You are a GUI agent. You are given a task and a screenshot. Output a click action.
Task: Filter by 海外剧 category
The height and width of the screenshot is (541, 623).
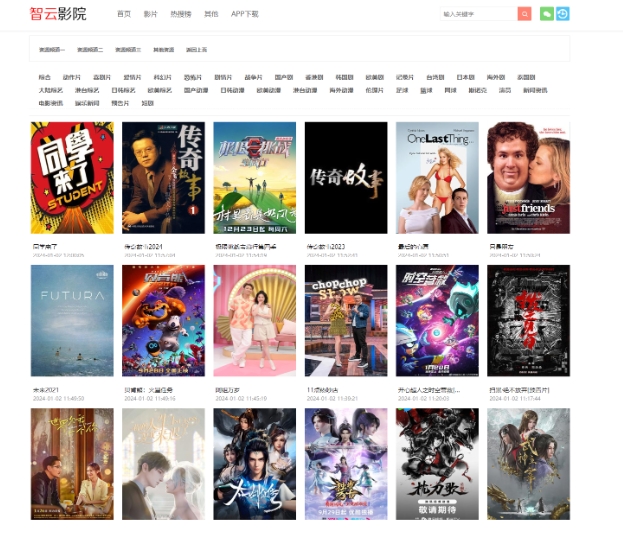coord(496,77)
